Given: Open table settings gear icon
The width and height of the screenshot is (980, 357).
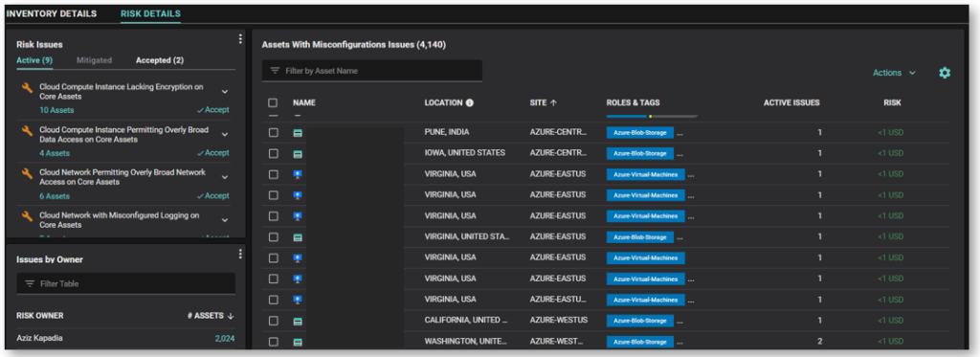Looking at the screenshot, I should pyautogui.click(x=945, y=73).
